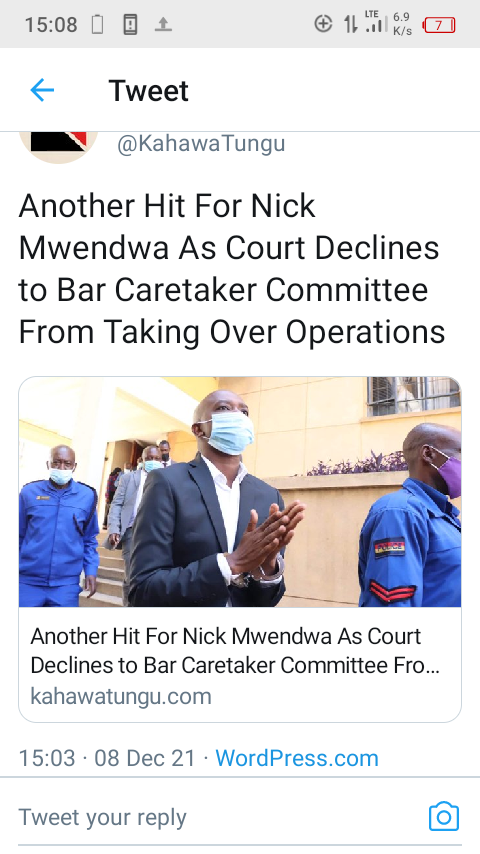Tap the Tweet header title

point(148,90)
